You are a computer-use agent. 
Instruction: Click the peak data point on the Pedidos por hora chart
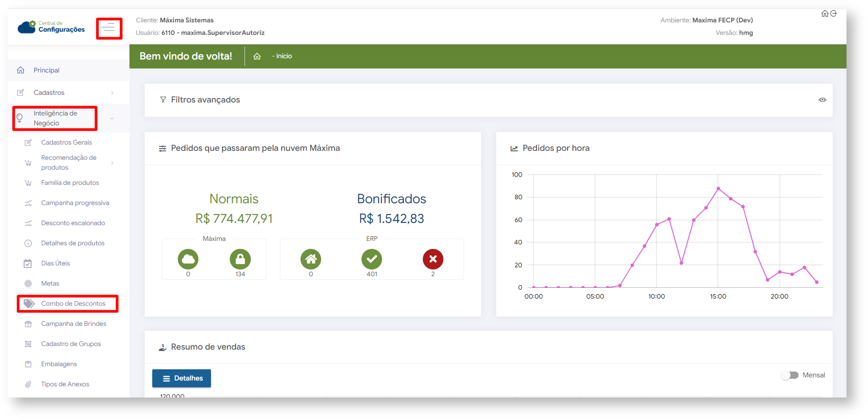pyautogui.click(x=718, y=189)
